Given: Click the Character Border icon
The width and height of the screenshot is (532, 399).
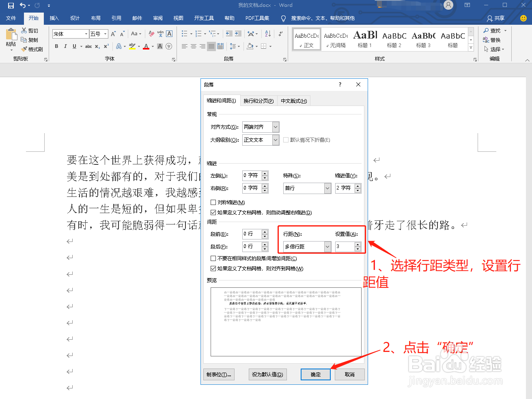Looking at the screenshot, I should click(170, 34).
